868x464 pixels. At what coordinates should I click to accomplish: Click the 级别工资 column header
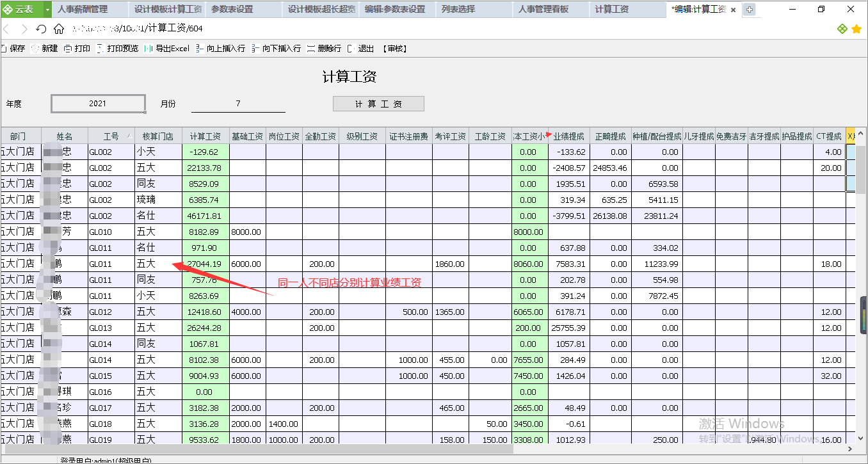tap(362, 136)
